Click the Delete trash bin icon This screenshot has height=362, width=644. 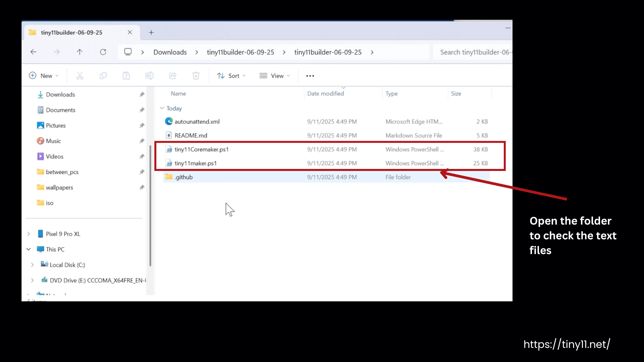click(x=196, y=76)
